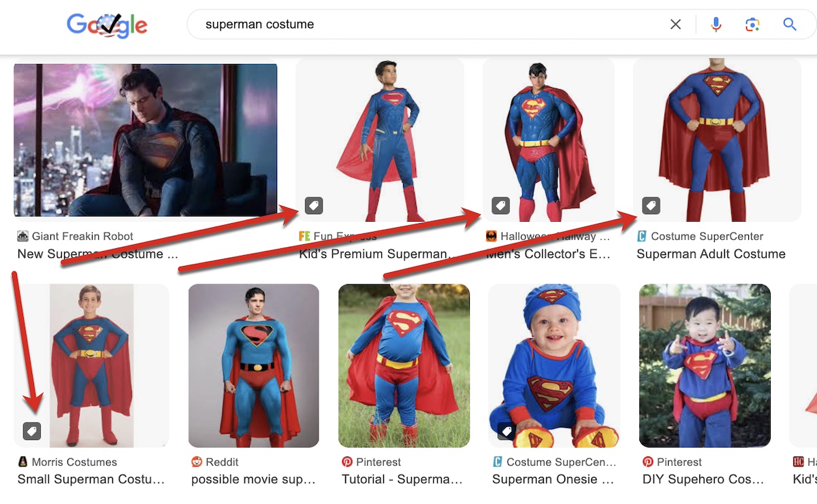Open the DIY Superhero Costume Pinterest image
Viewport: 817px width, 504px height.
[x=705, y=365]
